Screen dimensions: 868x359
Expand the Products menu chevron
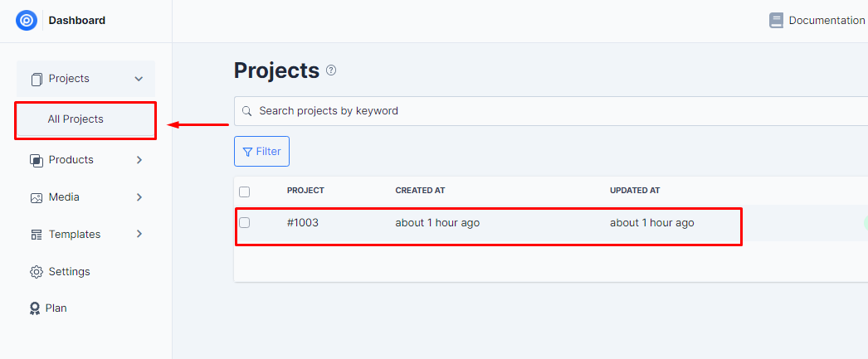(x=139, y=160)
